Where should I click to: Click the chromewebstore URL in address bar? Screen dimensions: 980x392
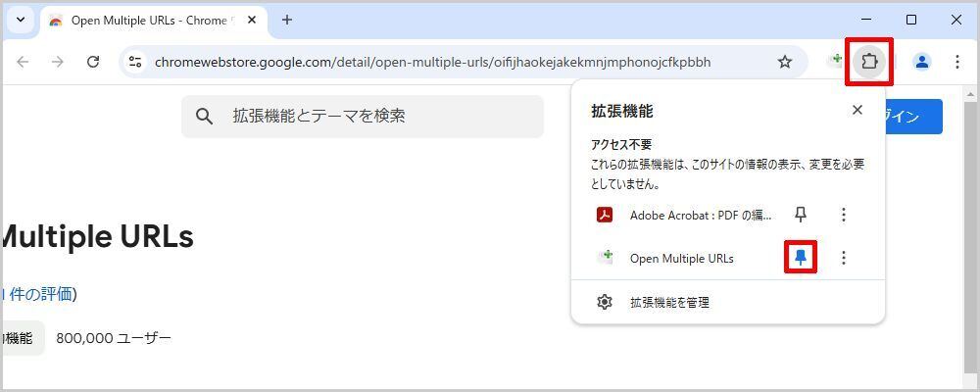pyautogui.click(x=432, y=62)
